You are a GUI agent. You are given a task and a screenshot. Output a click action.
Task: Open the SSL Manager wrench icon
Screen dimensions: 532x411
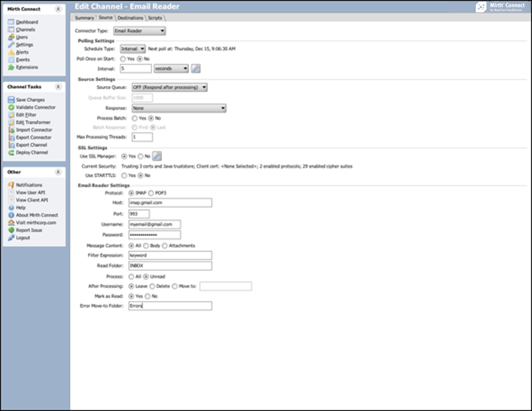click(x=158, y=156)
